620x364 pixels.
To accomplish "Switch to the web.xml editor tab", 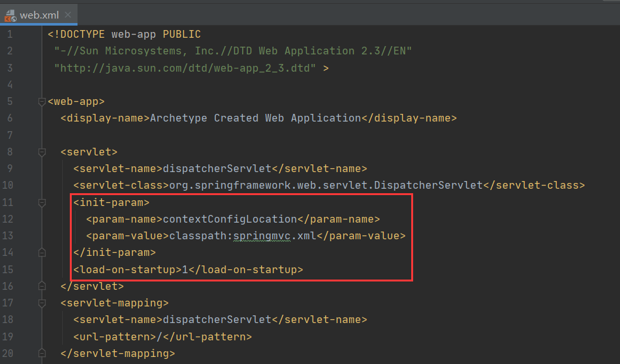I will (38, 15).
